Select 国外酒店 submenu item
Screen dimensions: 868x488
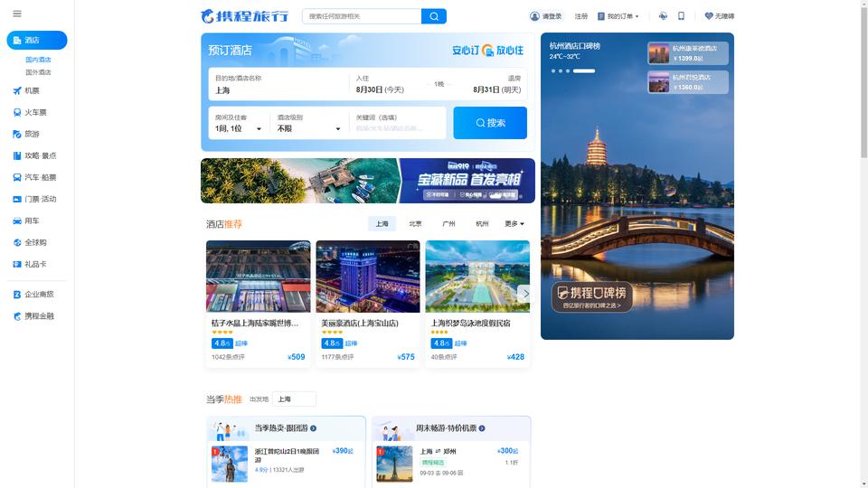(x=38, y=72)
